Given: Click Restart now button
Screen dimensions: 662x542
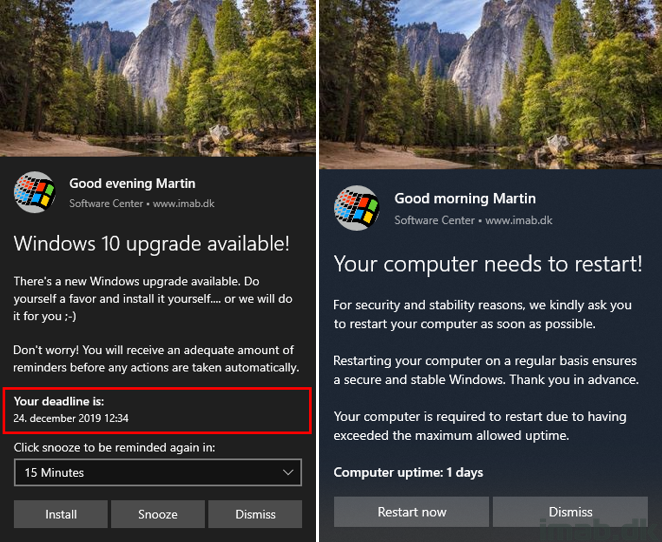Looking at the screenshot, I should click(411, 512).
